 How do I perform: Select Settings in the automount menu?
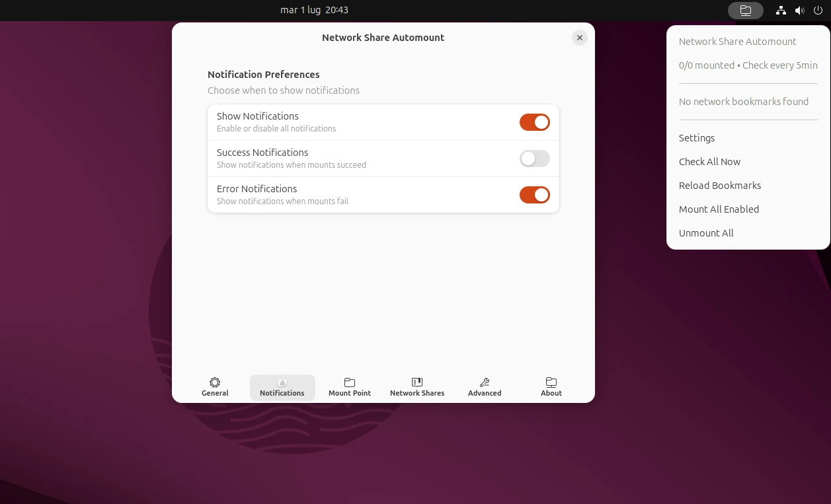point(697,138)
